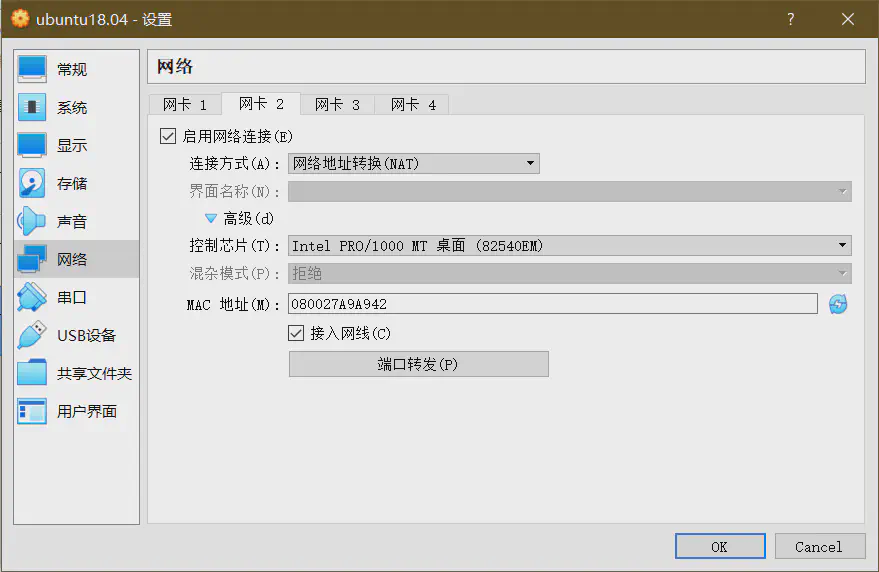The height and width of the screenshot is (572, 879).
Task: Uncheck the 接入网线 cable connected checkbox
Action: (x=296, y=333)
